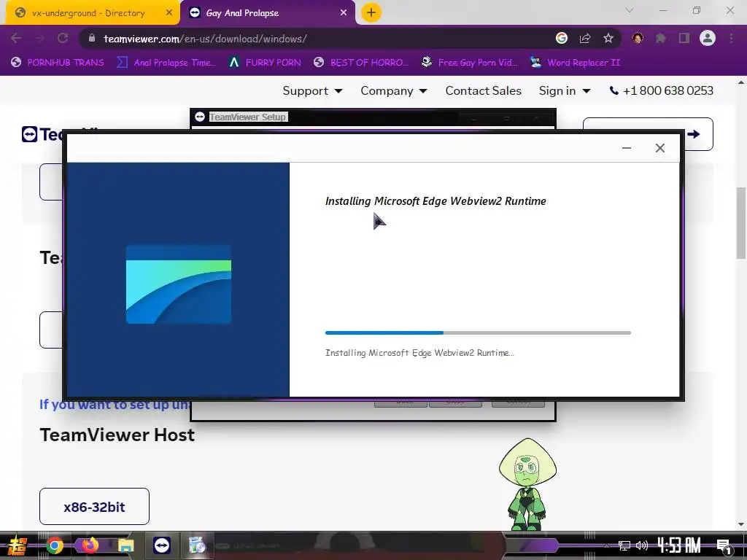Click the 'Installing Microsoft Edge Webview2 Runtime...' status text
Viewport: 747px width, 560px height.
click(x=419, y=353)
